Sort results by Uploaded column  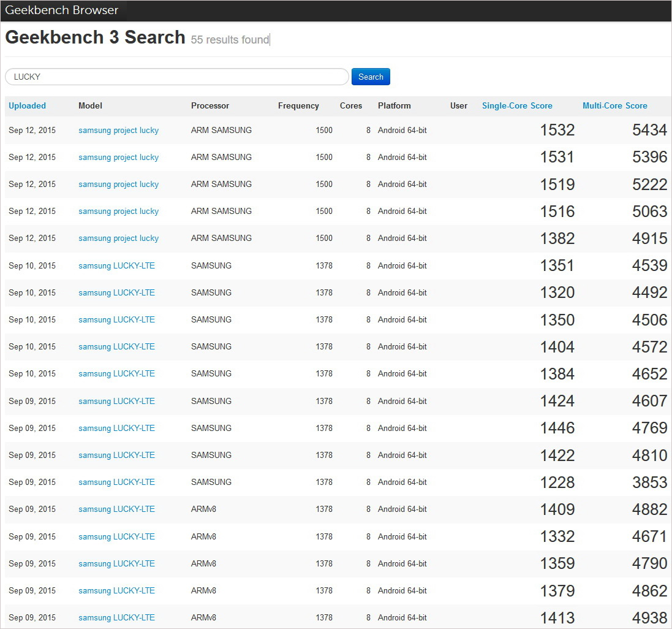27,105
